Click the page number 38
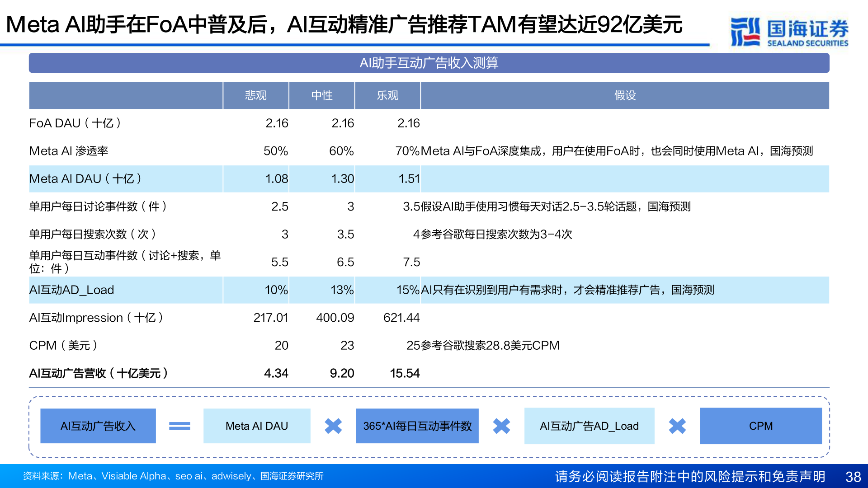The width and height of the screenshot is (868, 488). tap(853, 477)
